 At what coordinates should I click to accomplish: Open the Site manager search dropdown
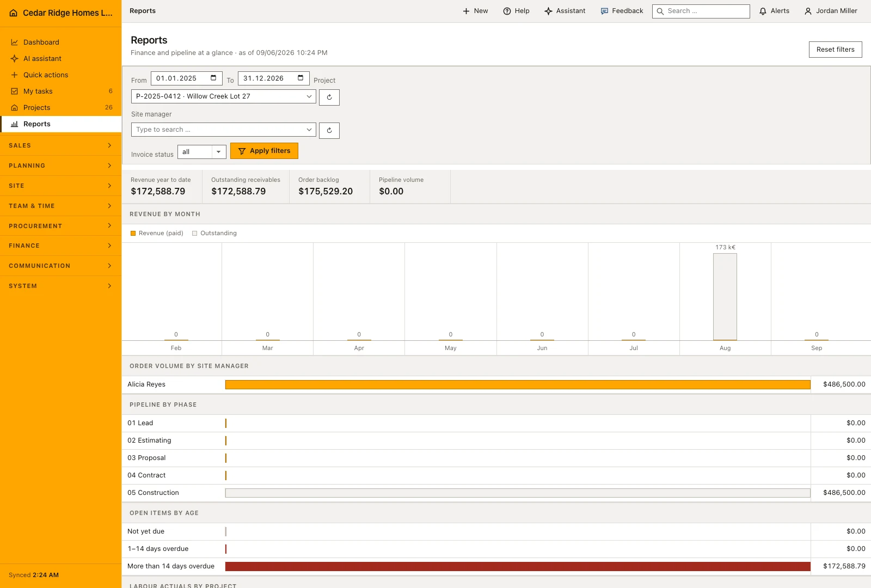pos(224,130)
